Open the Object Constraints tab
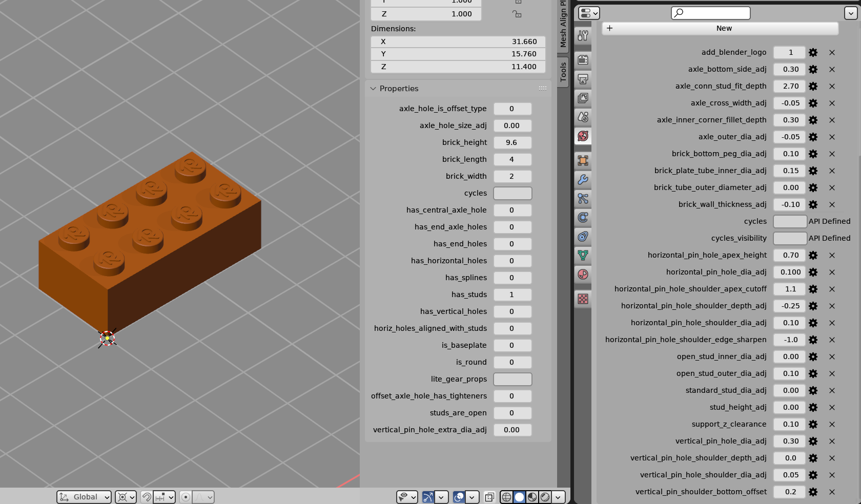Screen dimensions: 861x504 coord(583,236)
